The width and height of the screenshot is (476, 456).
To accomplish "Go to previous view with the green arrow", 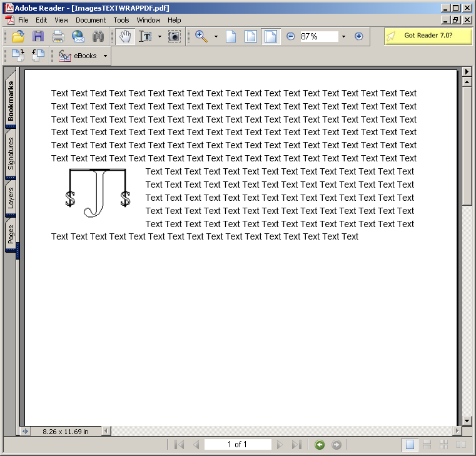I will click(x=320, y=445).
